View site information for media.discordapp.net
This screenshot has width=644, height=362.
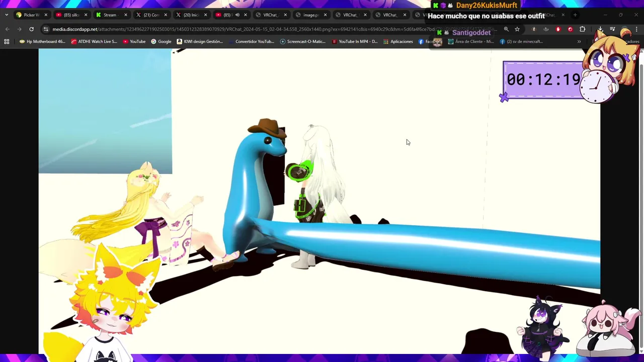46,29
